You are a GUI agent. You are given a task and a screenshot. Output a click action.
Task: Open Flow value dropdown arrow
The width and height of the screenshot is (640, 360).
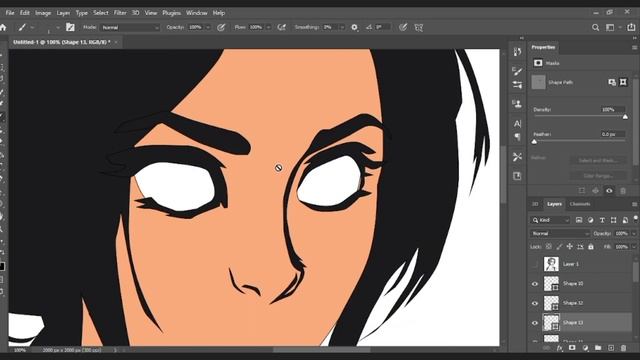coord(269,27)
